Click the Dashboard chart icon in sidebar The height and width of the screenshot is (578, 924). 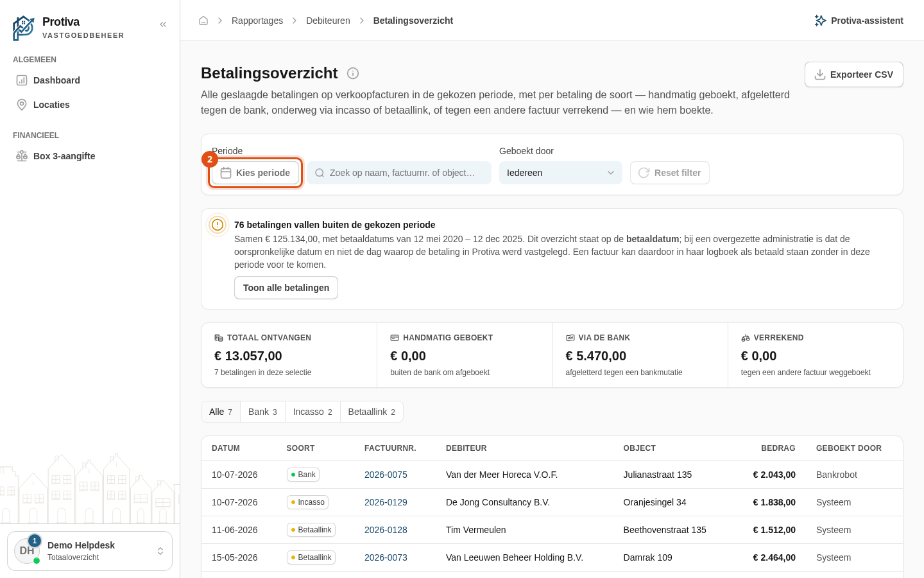[x=22, y=80]
